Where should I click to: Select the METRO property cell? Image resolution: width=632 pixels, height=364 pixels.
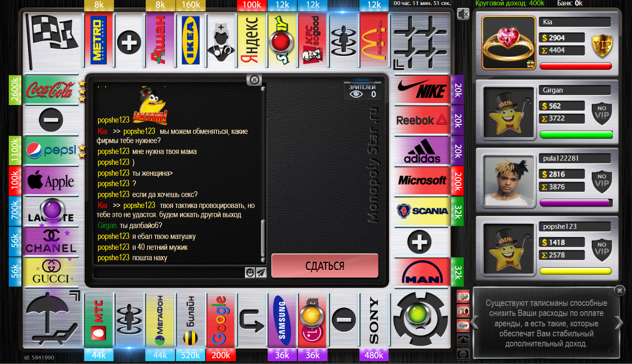pyautogui.click(x=99, y=40)
